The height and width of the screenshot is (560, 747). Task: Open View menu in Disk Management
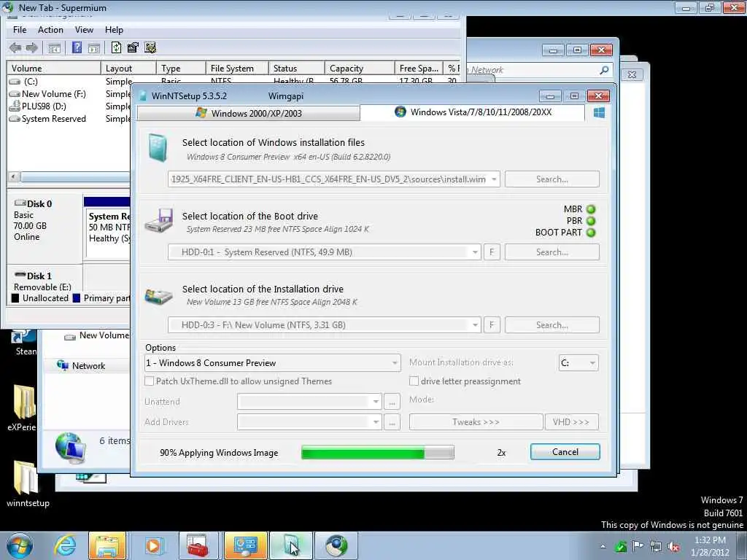[84, 30]
